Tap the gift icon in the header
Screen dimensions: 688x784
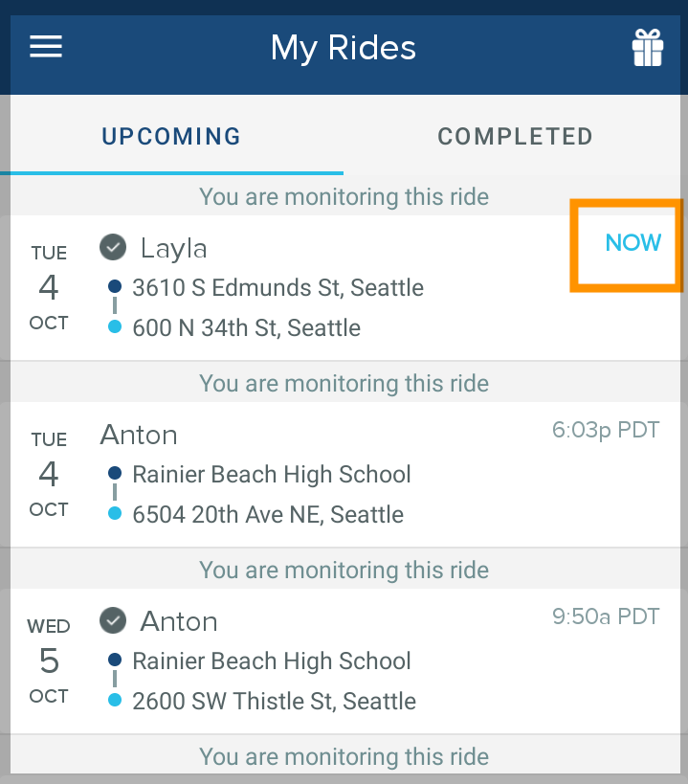click(648, 46)
